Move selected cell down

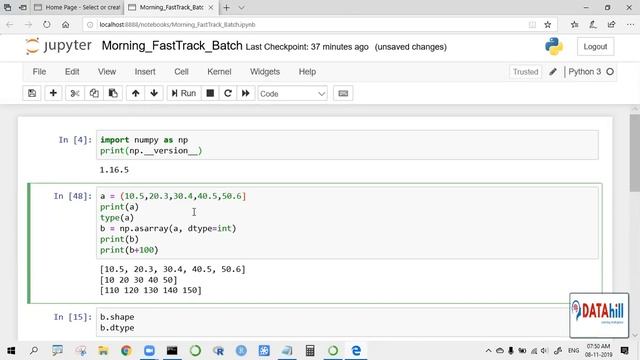(154, 93)
